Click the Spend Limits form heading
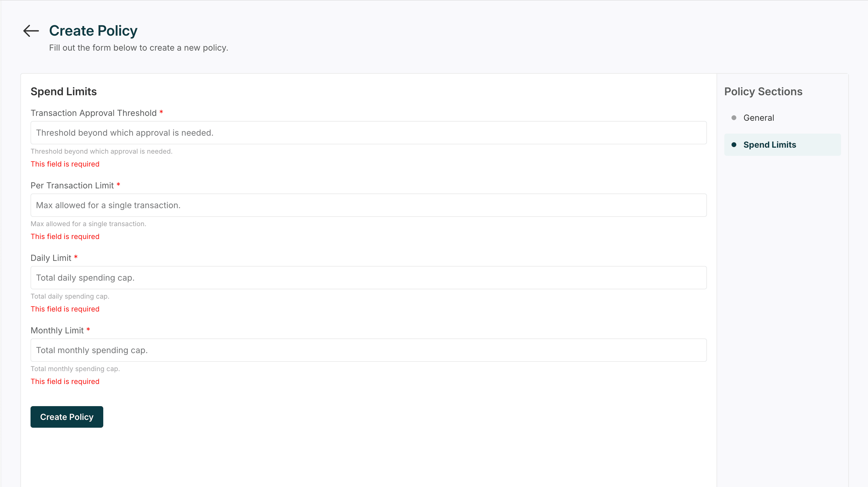Viewport: 868px width, 487px height. [x=63, y=91]
